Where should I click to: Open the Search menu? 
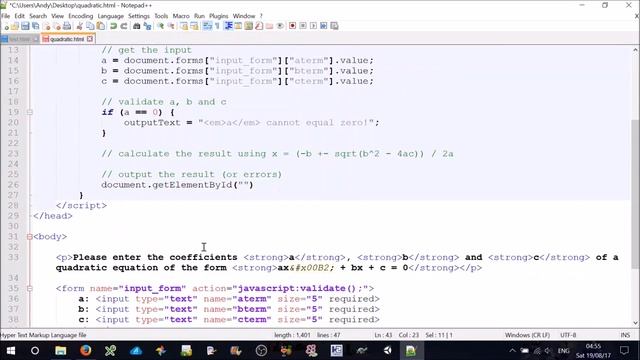point(38,16)
